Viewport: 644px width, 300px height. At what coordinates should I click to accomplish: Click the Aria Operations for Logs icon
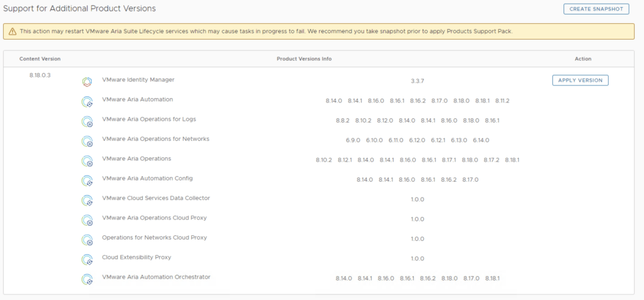pos(87,121)
